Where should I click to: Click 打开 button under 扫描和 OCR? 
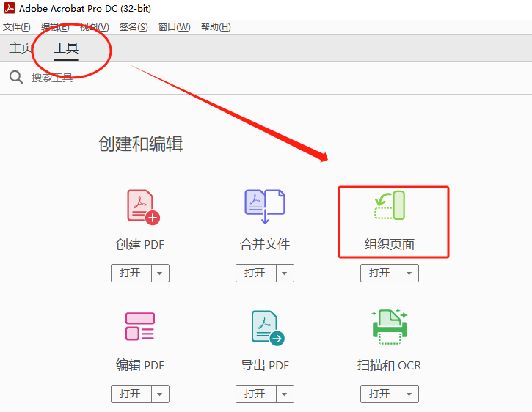click(381, 394)
